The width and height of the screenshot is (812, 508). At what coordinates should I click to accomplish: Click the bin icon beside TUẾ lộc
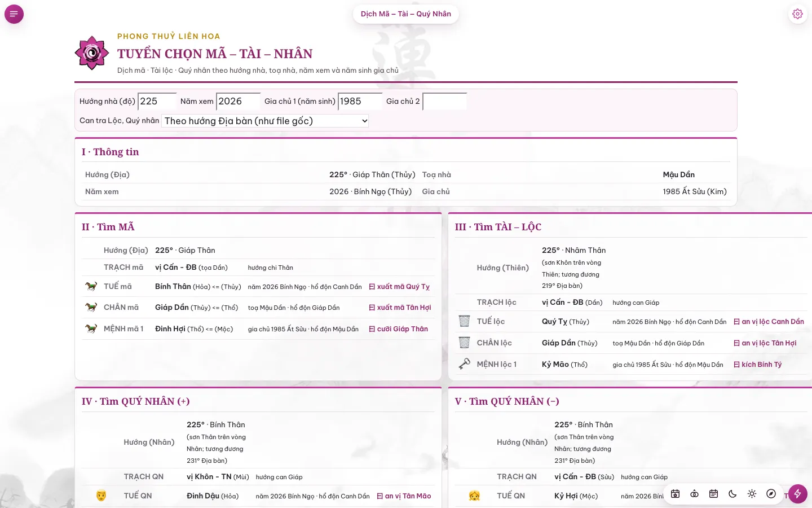pyautogui.click(x=464, y=321)
